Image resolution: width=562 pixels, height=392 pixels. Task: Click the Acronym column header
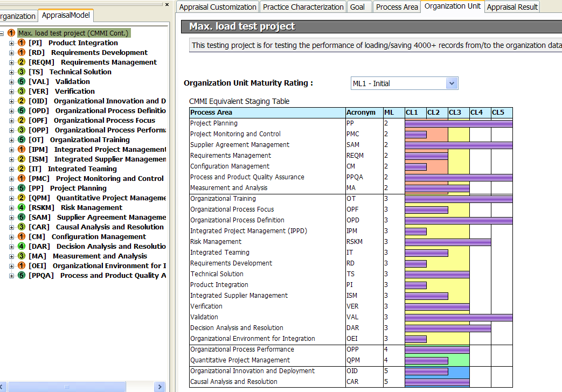(364, 112)
